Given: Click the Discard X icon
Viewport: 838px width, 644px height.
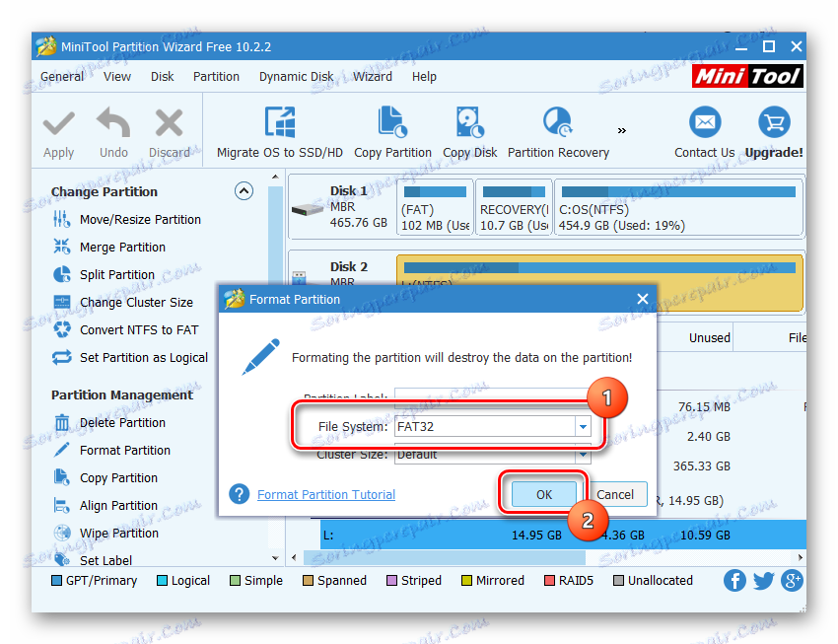Looking at the screenshot, I should coord(169,122).
